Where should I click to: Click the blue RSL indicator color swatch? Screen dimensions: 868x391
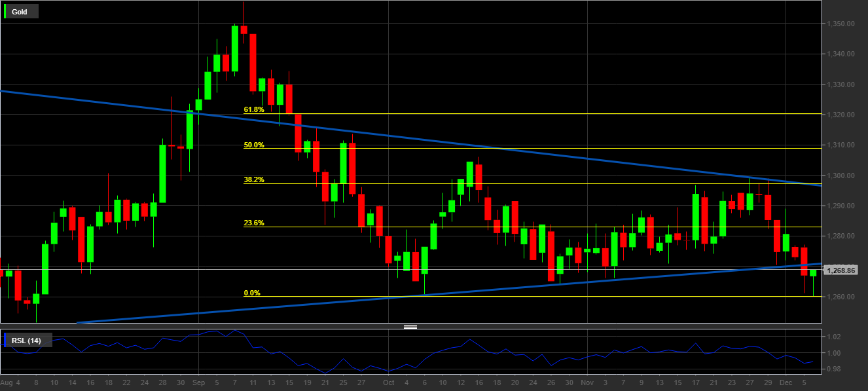click(6, 341)
